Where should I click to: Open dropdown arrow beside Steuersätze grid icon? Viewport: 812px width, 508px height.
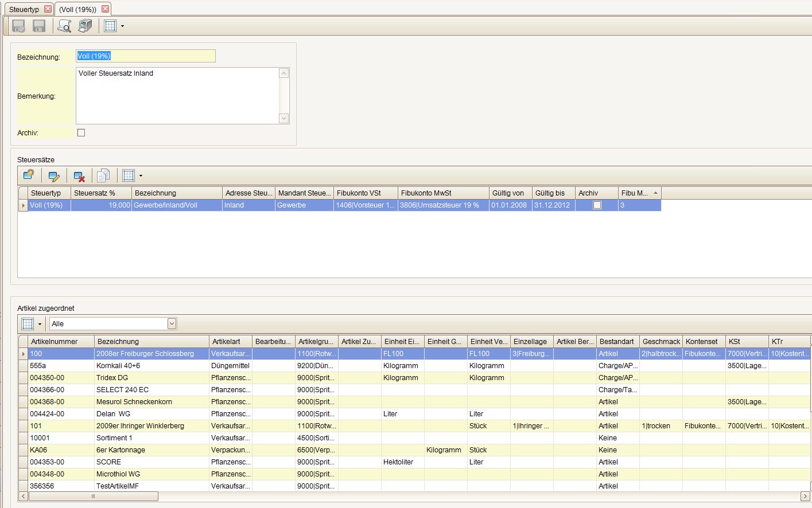pos(141,176)
